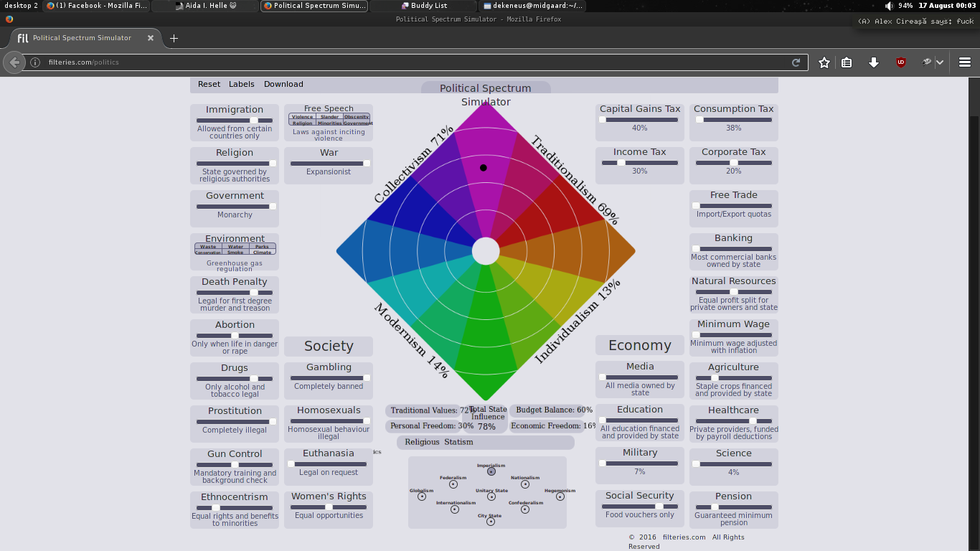Click the desktop 2 workspace indicator

click(x=21, y=6)
